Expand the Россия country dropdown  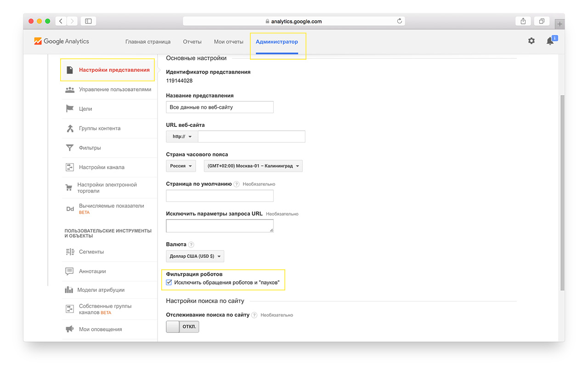click(181, 166)
